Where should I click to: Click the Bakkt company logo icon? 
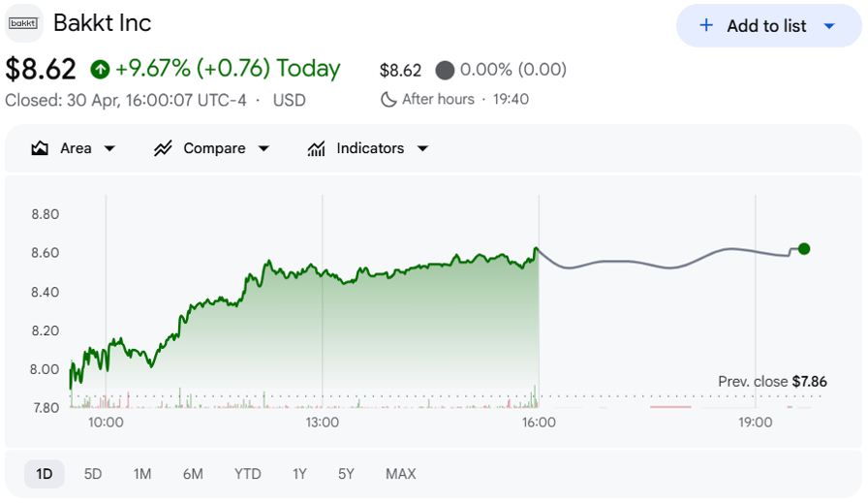click(24, 23)
